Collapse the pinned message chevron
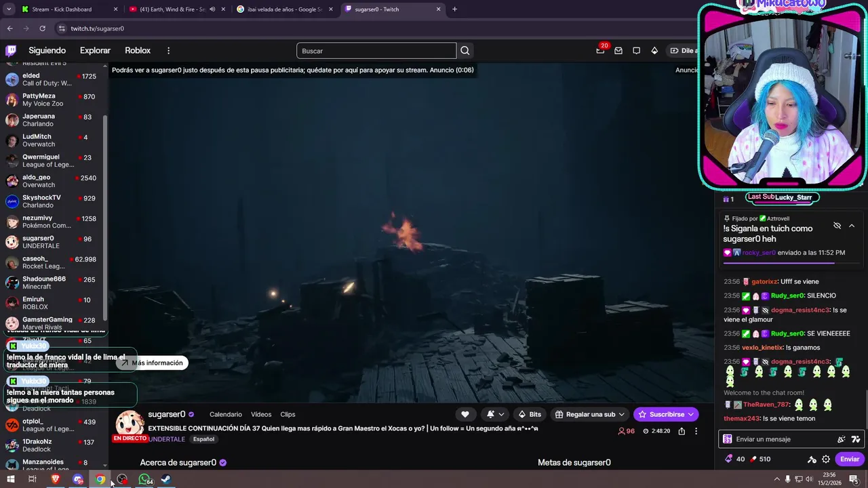 tap(852, 226)
